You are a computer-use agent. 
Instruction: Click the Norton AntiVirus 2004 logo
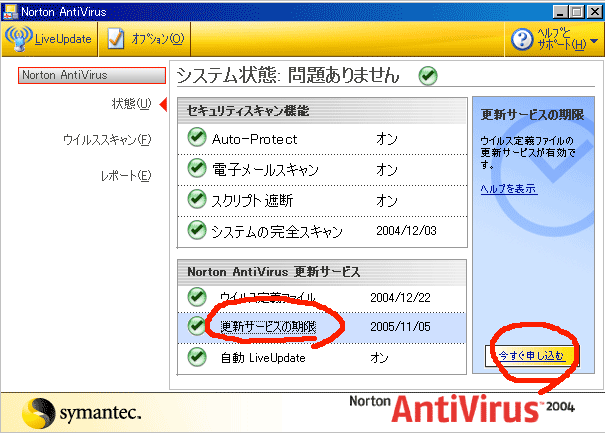[462, 408]
